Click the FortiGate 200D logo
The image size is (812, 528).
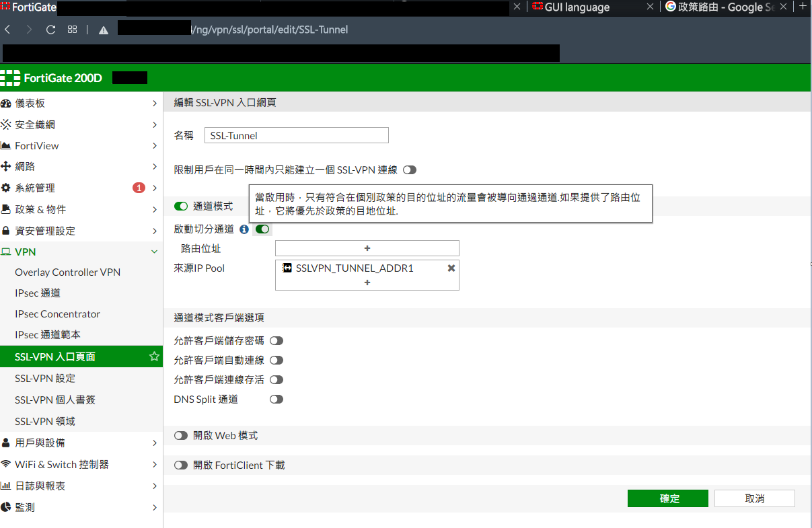click(52, 78)
